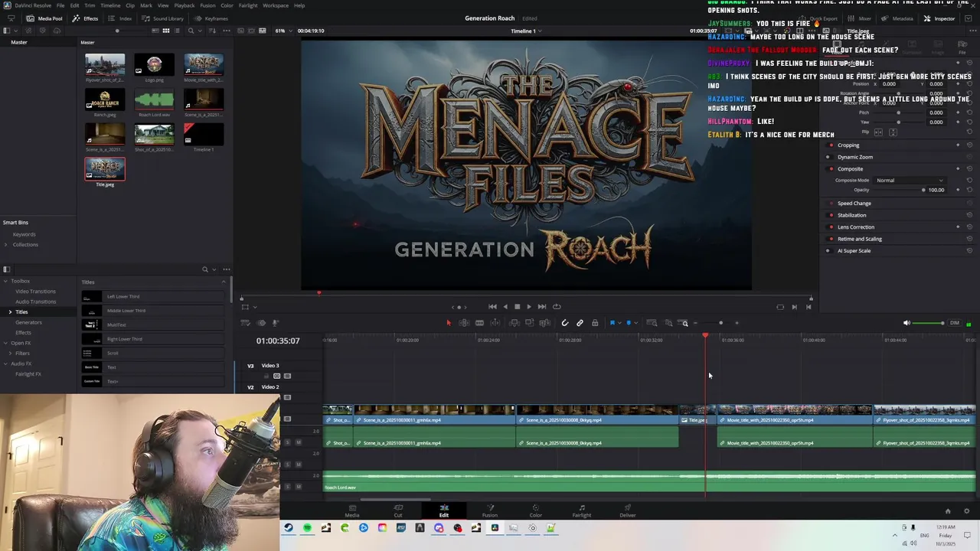Open the Timeline 1 name dropdown

526,31
